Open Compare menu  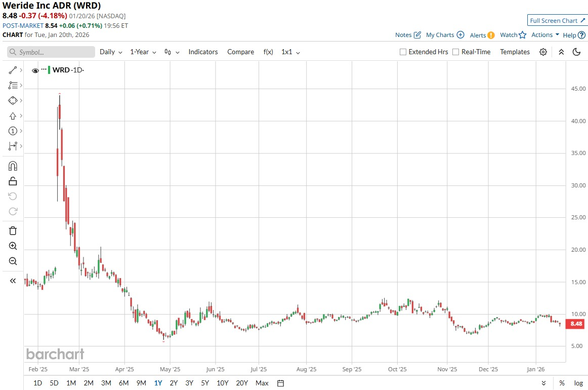241,52
